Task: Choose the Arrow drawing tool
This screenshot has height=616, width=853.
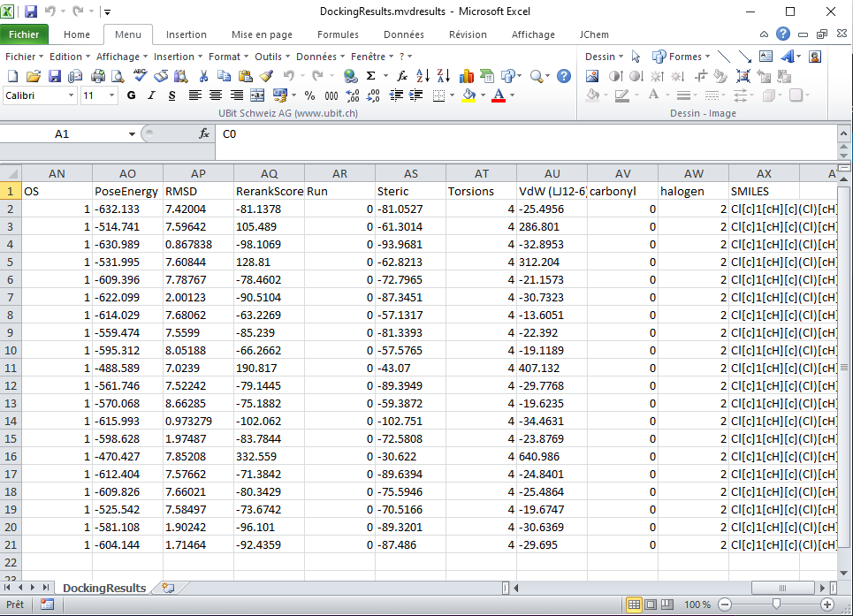Action: click(x=745, y=57)
